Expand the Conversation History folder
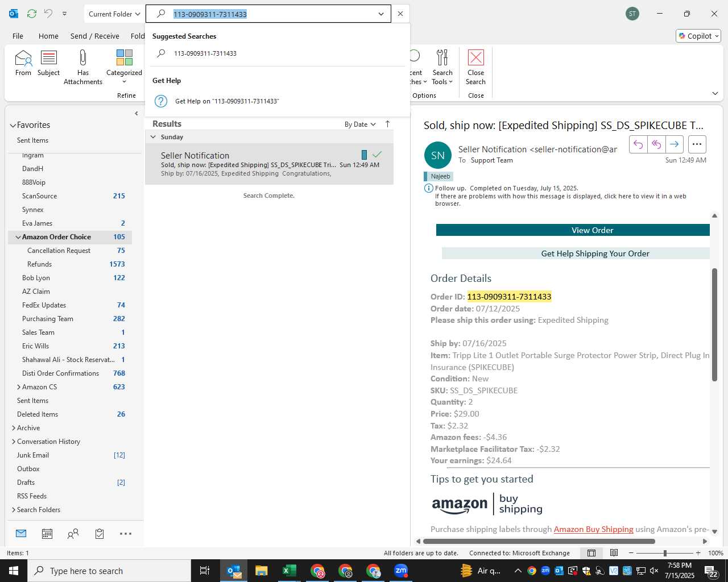The height and width of the screenshot is (582, 728). click(14, 442)
